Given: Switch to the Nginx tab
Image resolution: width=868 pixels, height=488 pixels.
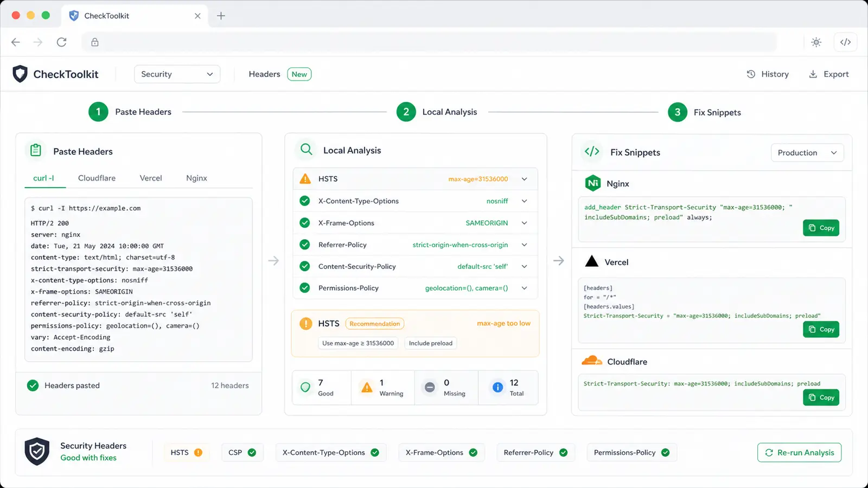Looking at the screenshot, I should 196,178.
